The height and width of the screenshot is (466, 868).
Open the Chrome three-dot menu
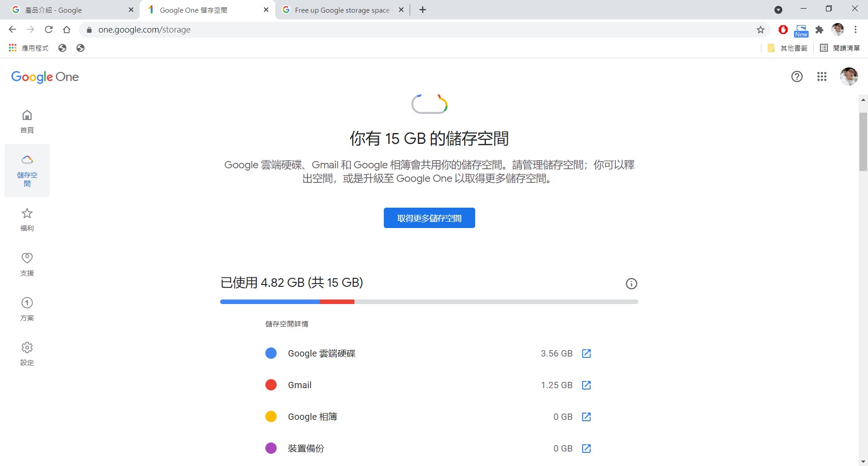point(855,30)
